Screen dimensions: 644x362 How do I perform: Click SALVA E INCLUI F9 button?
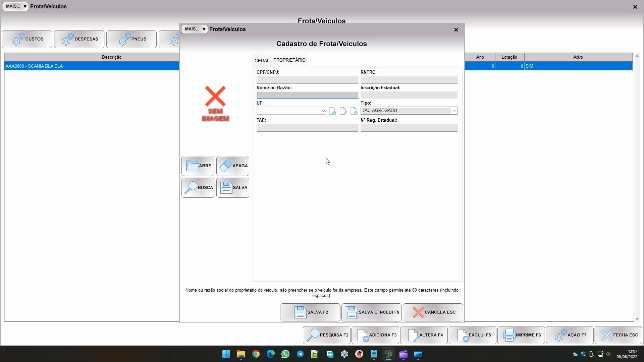(372, 312)
